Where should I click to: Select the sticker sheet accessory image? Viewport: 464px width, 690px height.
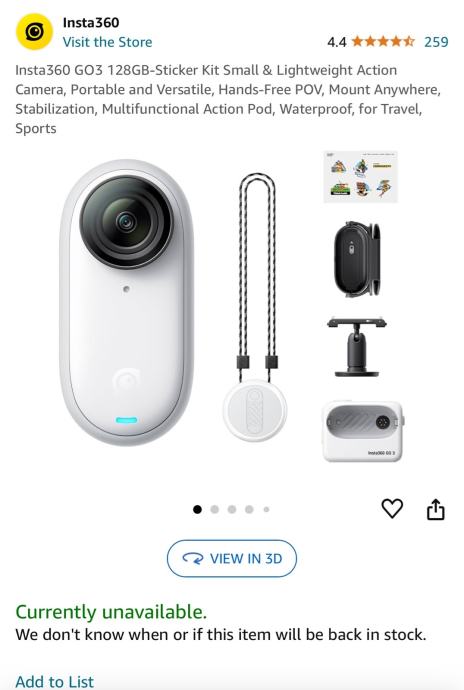pyautogui.click(x=361, y=177)
